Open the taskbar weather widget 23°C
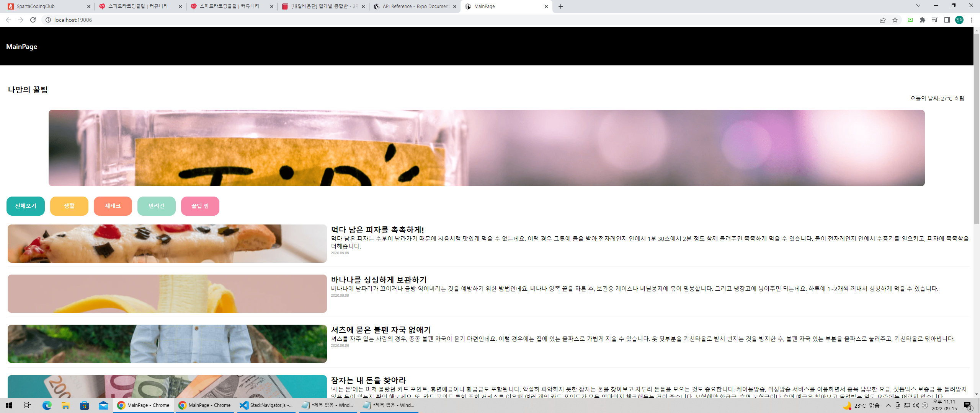 click(861, 406)
